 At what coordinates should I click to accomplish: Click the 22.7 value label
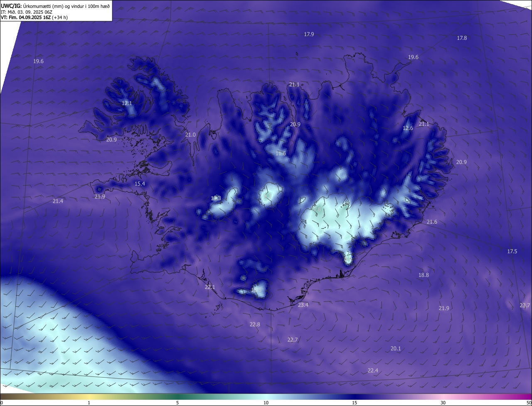[293, 340]
